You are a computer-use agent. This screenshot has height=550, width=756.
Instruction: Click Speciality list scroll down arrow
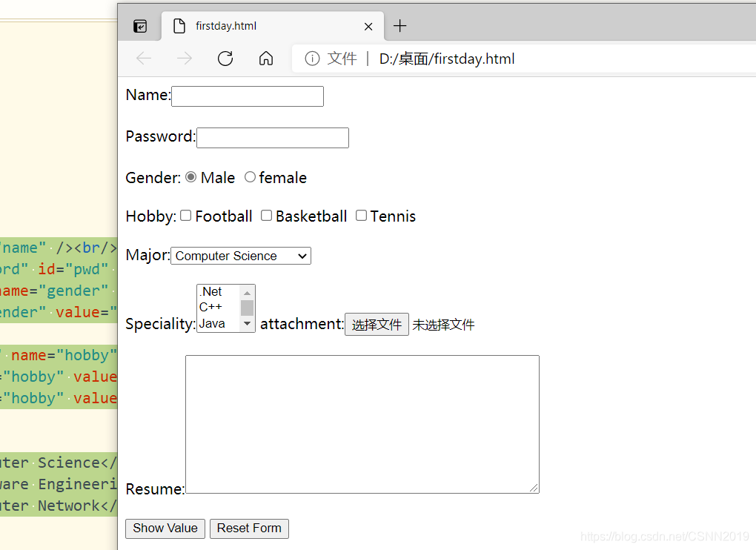pyautogui.click(x=248, y=324)
